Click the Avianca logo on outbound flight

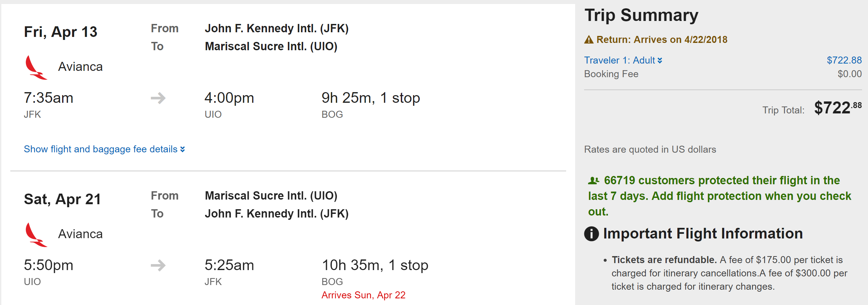coord(36,68)
